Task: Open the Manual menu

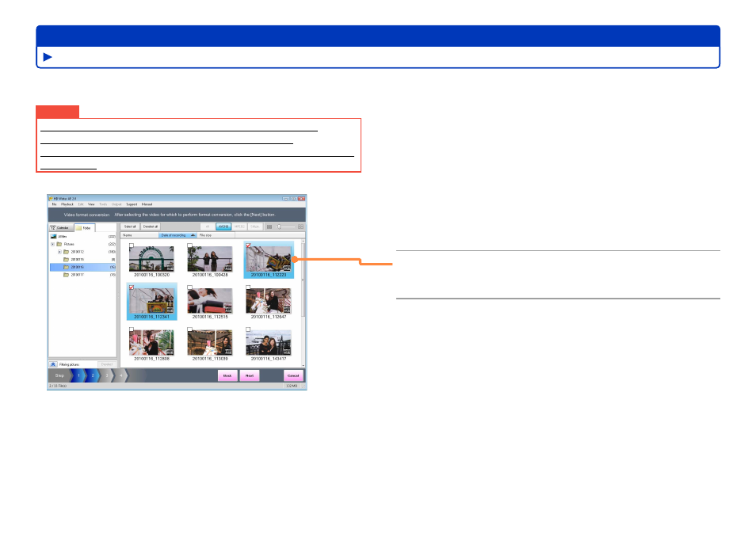Action: [x=147, y=204]
